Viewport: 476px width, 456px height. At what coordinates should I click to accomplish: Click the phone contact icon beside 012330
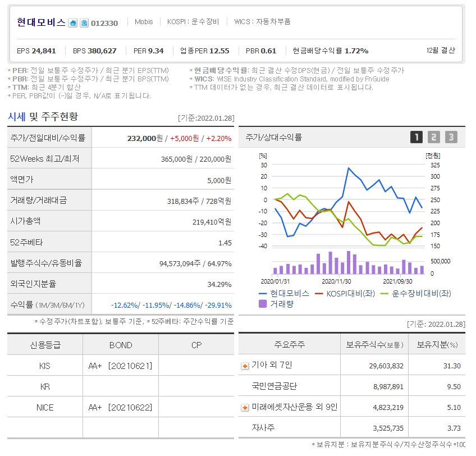click(x=84, y=23)
